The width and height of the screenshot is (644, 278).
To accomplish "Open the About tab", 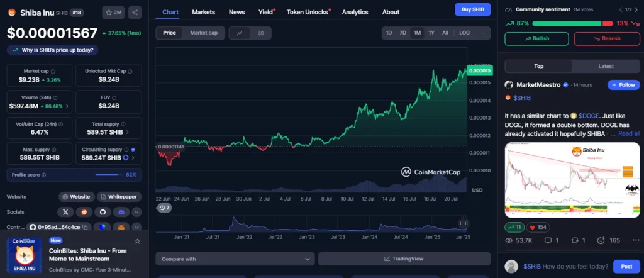I will click(391, 13).
